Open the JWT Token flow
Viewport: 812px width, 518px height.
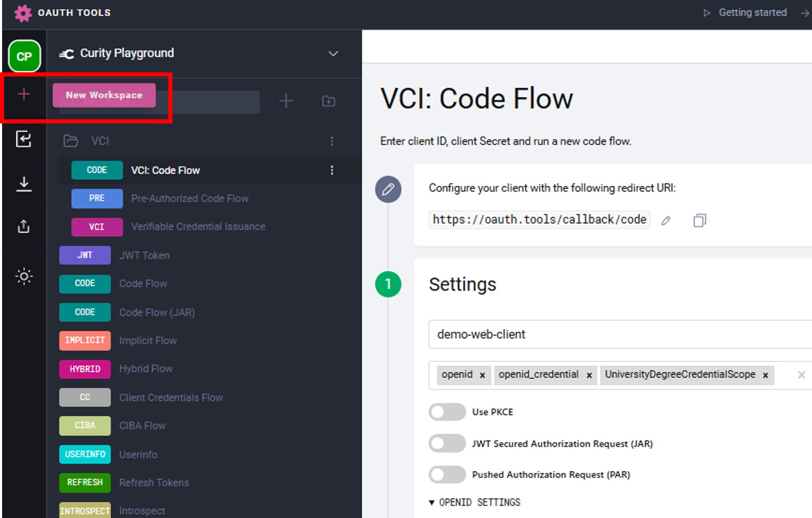(x=144, y=255)
